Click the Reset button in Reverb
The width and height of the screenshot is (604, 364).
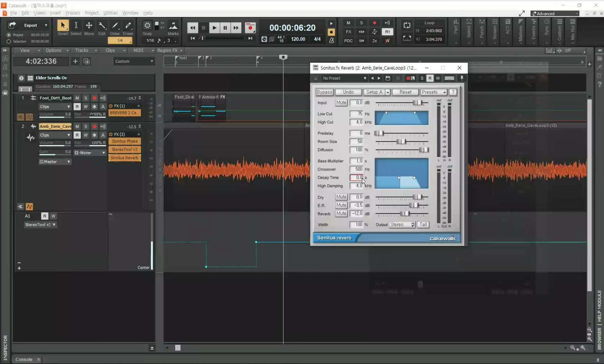tap(405, 92)
